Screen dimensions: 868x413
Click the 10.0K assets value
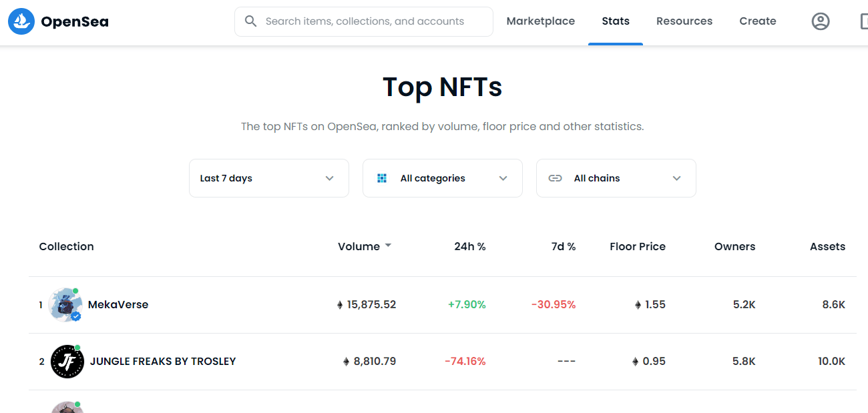pos(832,362)
